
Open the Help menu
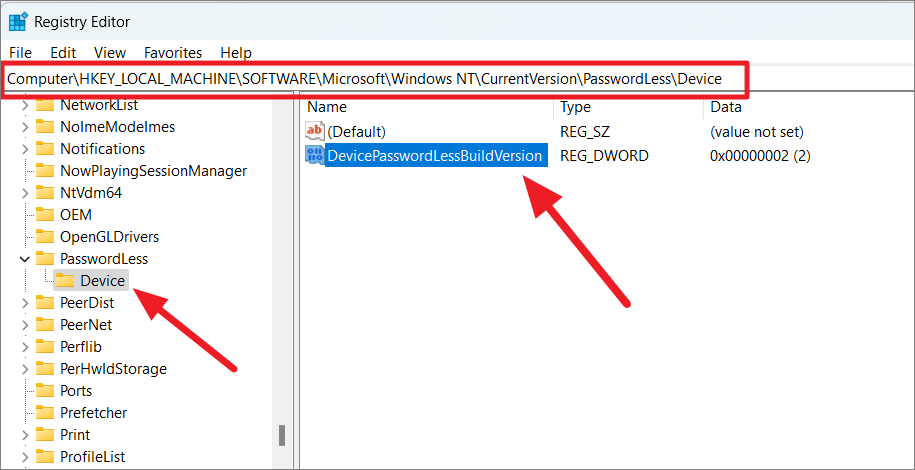coord(236,53)
